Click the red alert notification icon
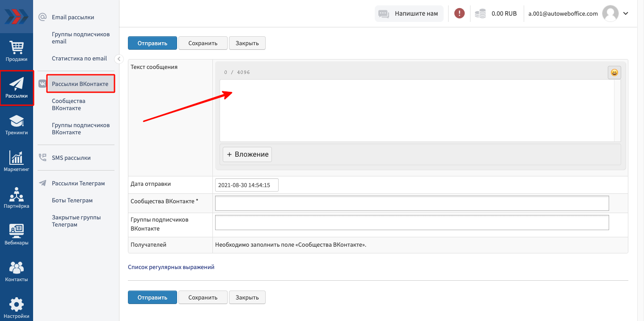644x321 pixels. [459, 13]
